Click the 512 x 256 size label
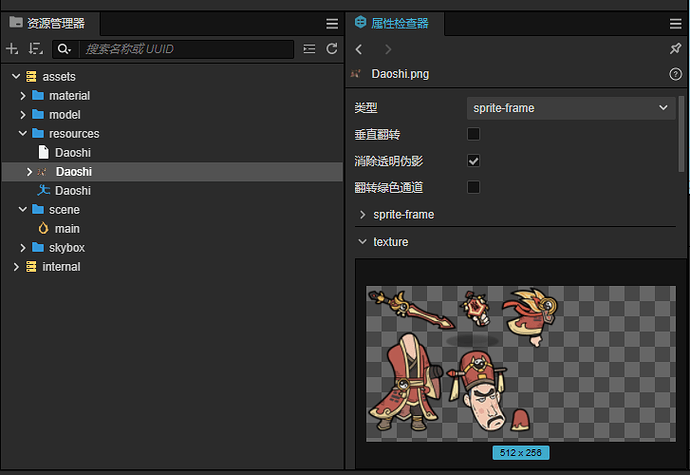This screenshot has width=690, height=475. [521, 453]
